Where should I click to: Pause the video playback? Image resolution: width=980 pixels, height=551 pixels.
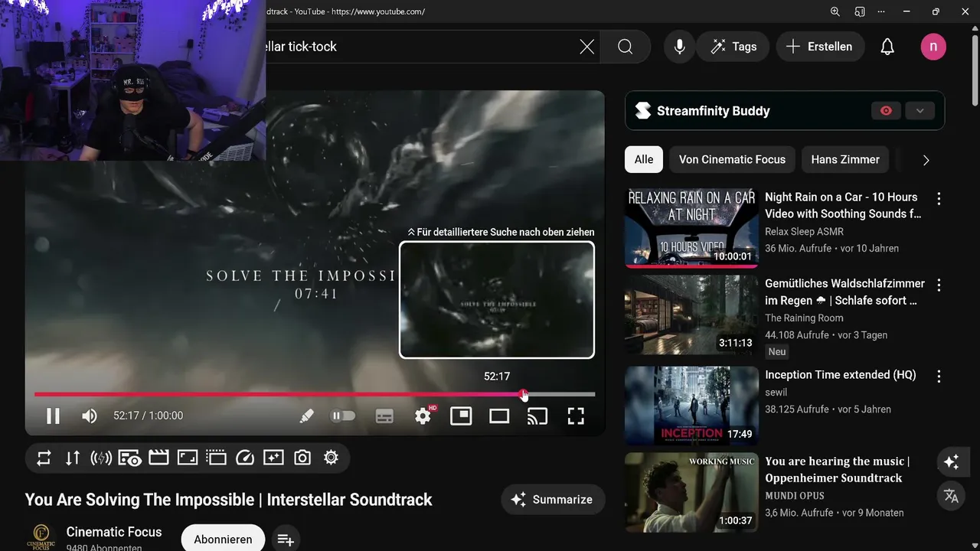pyautogui.click(x=53, y=416)
